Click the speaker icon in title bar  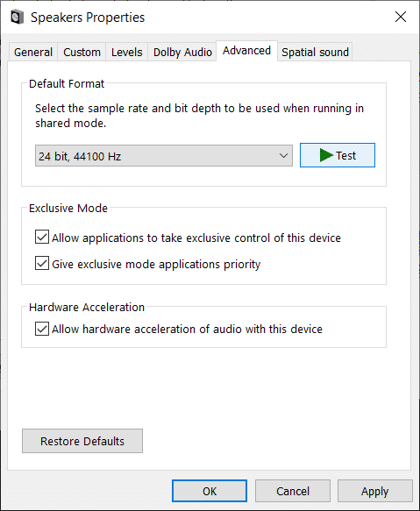point(17,17)
